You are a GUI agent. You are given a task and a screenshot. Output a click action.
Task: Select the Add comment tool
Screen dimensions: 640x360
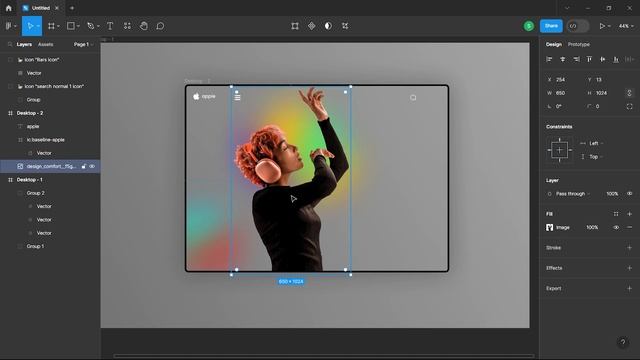[x=160, y=26]
